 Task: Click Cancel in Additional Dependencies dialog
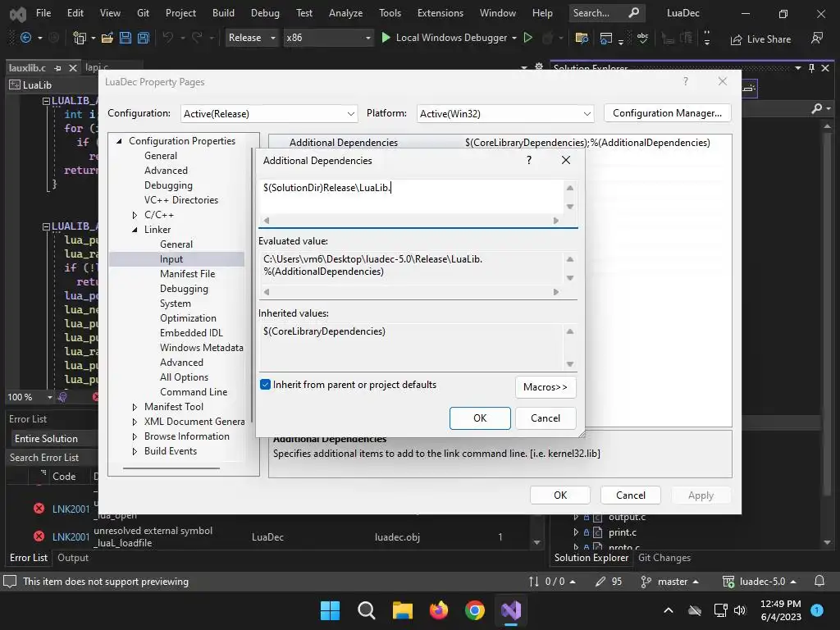[x=546, y=418]
